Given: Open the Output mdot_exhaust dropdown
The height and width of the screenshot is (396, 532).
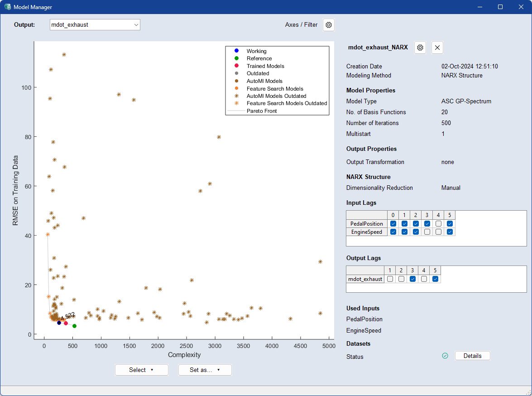Looking at the screenshot, I should pos(95,25).
